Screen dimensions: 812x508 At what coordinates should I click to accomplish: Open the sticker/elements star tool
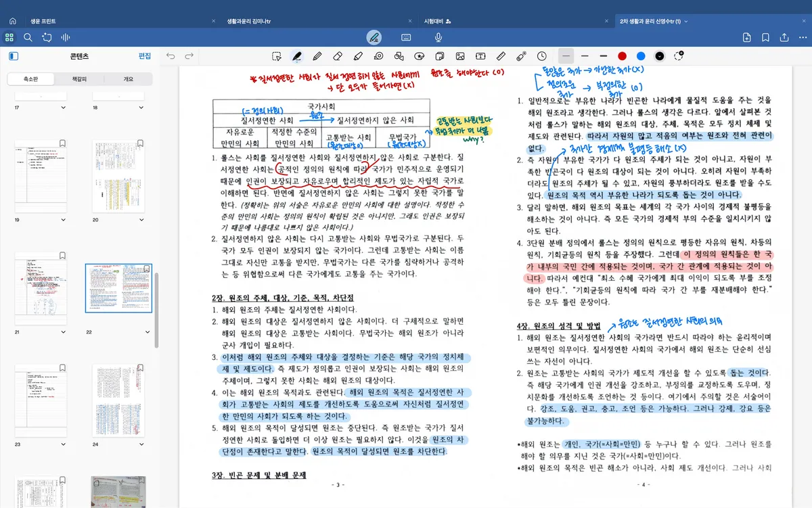tap(420, 55)
